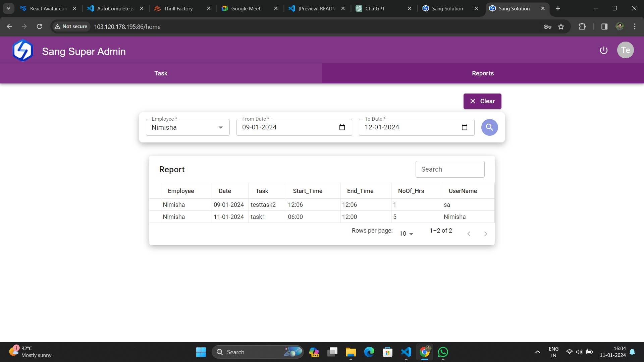Open browser extensions puzzle icon
The width and height of the screenshot is (644, 362).
point(582,27)
